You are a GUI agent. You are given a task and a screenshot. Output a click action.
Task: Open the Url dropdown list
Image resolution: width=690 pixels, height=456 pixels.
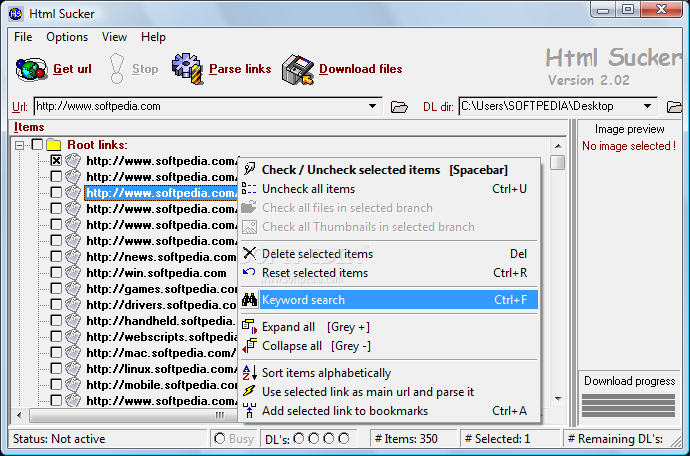click(x=372, y=106)
